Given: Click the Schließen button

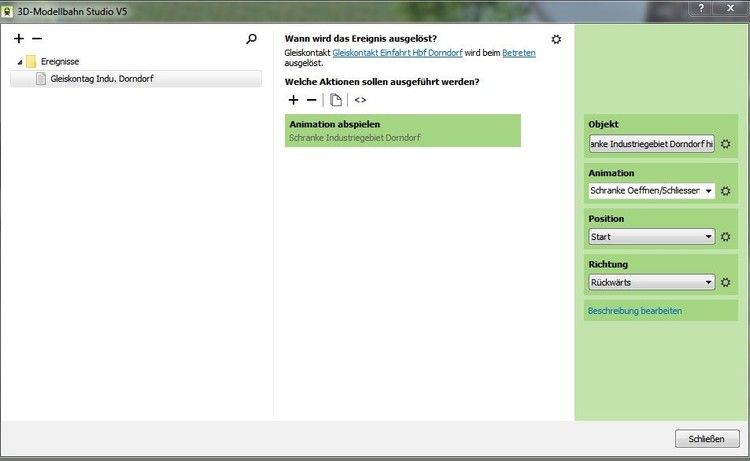Looking at the screenshot, I should (x=707, y=439).
